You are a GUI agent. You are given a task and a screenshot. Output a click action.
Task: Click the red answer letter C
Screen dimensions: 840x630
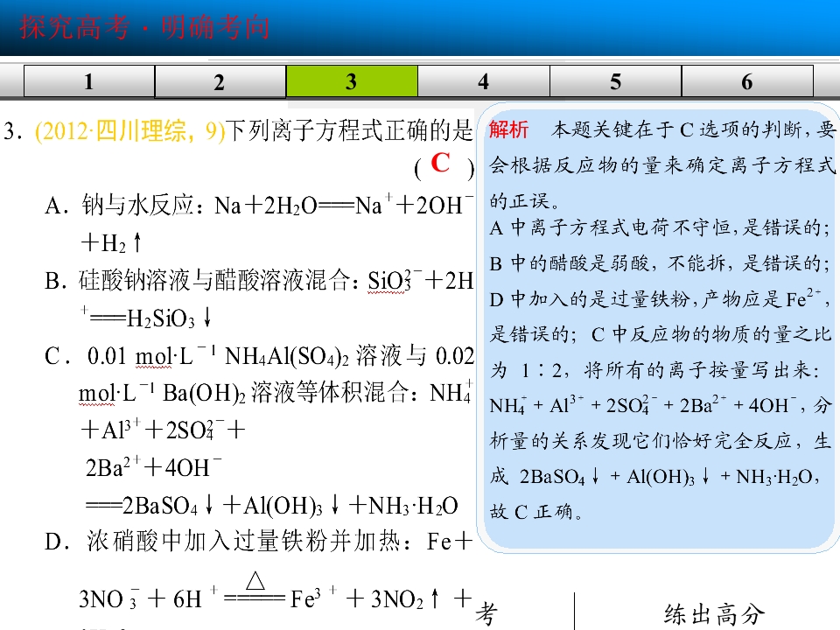[x=440, y=163]
